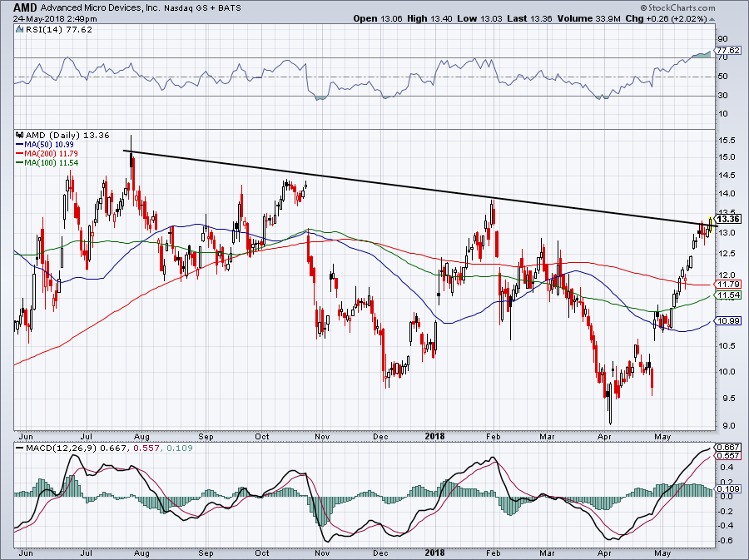The height and width of the screenshot is (560, 749).
Task: Click the 24-May-2018 2:49pm timestamp
Action: pos(55,19)
